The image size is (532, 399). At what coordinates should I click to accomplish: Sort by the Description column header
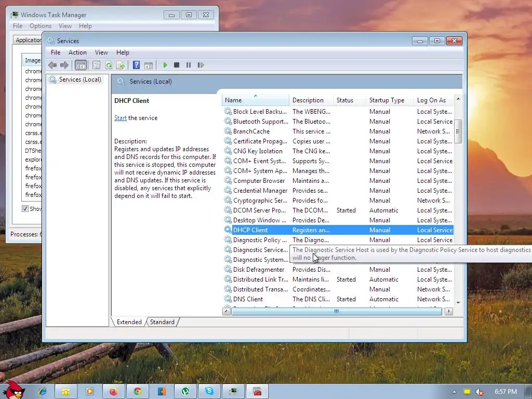click(x=311, y=100)
